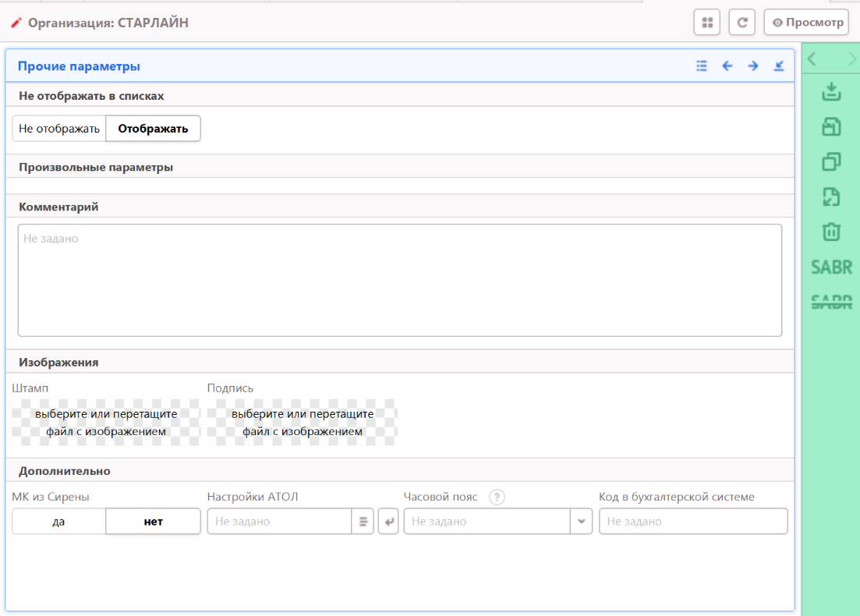
Task: Open the section list icon in panel header
Action: click(x=702, y=66)
